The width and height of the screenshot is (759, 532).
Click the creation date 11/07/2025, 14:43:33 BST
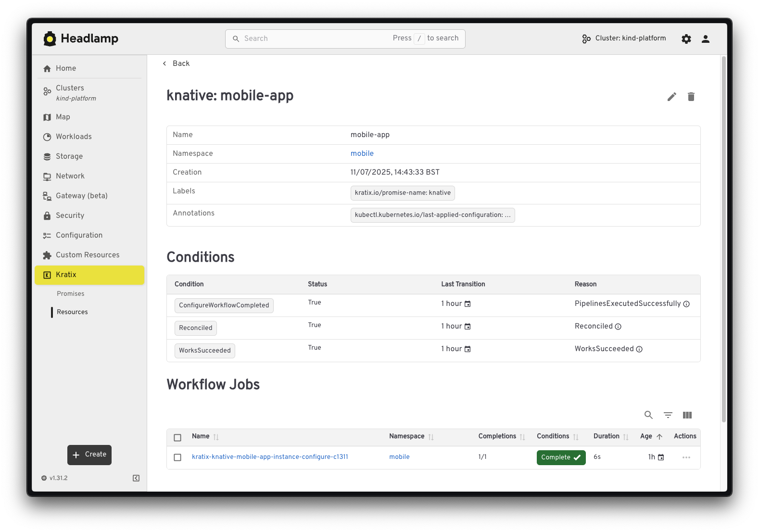(x=395, y=172)
